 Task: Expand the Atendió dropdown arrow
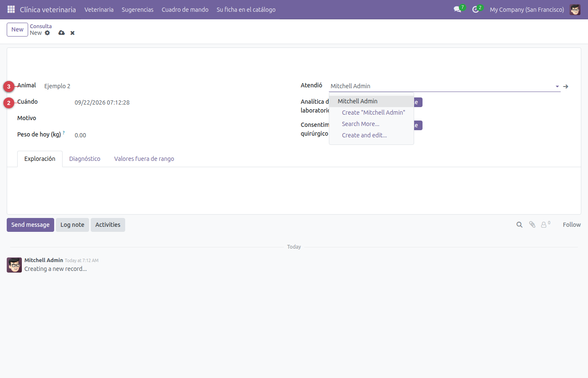tap(557, 86)
